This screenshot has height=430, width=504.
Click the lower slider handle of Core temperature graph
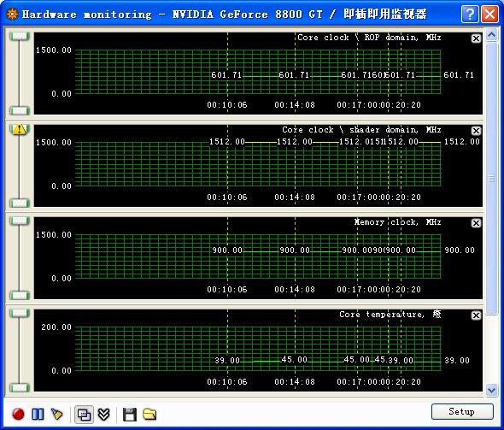[20, 388]
